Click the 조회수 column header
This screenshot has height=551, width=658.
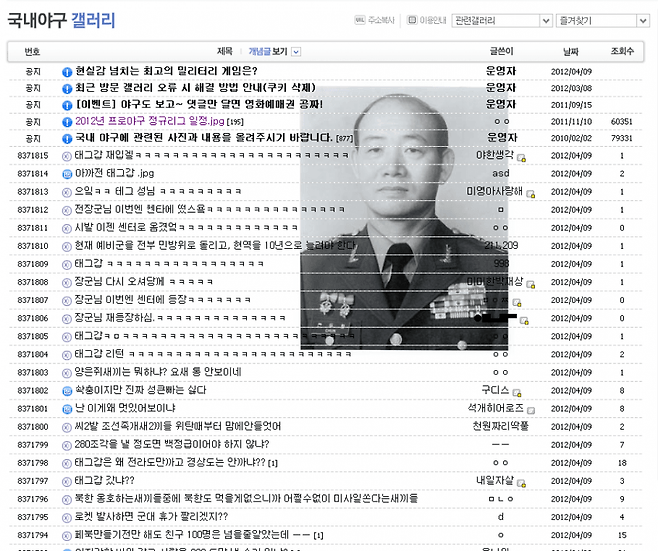pos(622,52)
